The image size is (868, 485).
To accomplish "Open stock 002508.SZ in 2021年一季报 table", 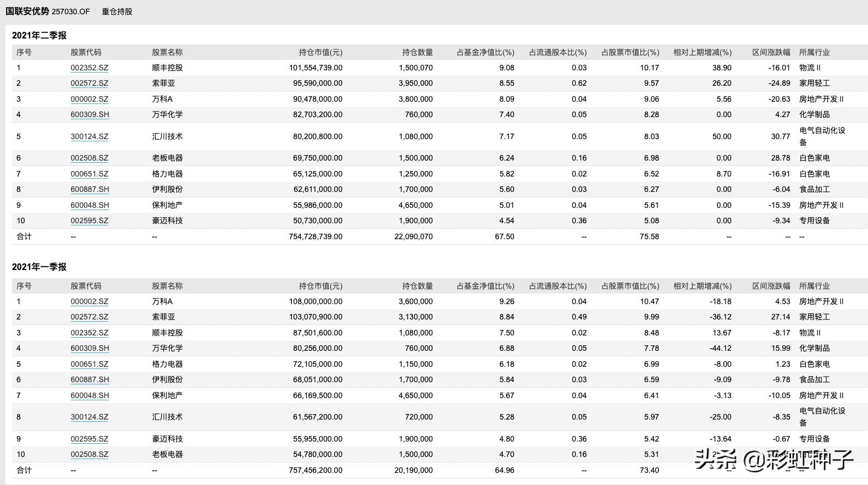I will click(x=90, y=454).
